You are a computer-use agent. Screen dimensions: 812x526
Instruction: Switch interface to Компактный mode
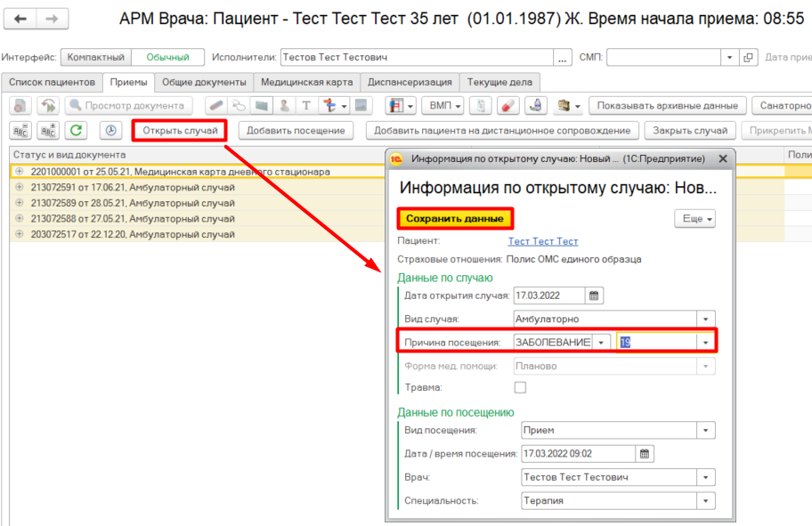point(96,57)
